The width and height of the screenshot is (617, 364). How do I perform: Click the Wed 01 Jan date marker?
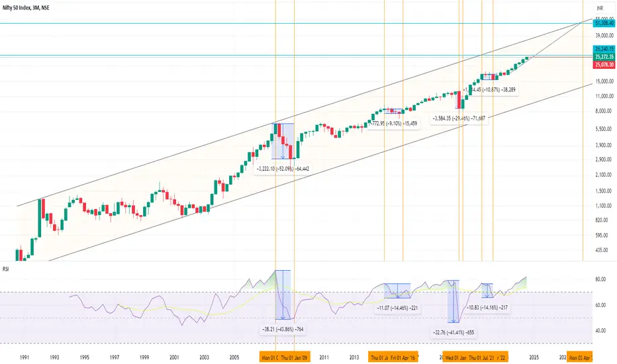(455, 357)
